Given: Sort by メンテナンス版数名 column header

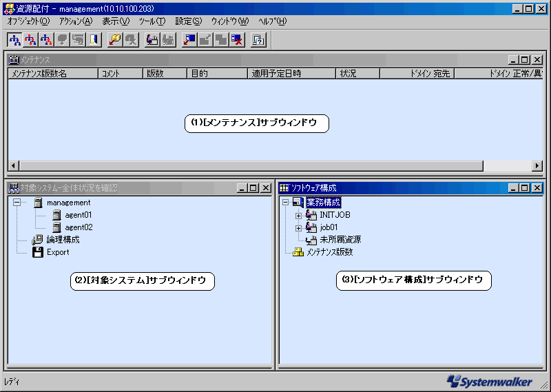Looking at the screenshot, I should tap(53, 74).
